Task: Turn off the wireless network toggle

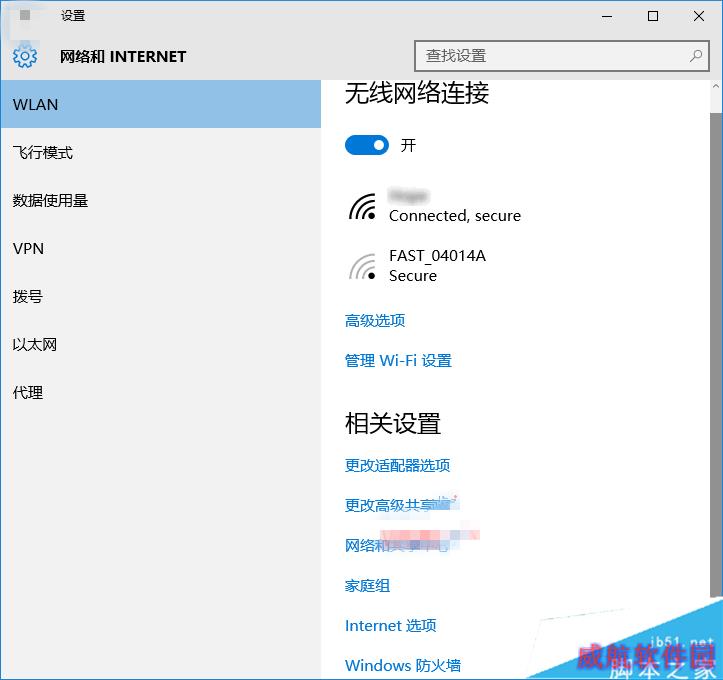Action: point(367,145)
